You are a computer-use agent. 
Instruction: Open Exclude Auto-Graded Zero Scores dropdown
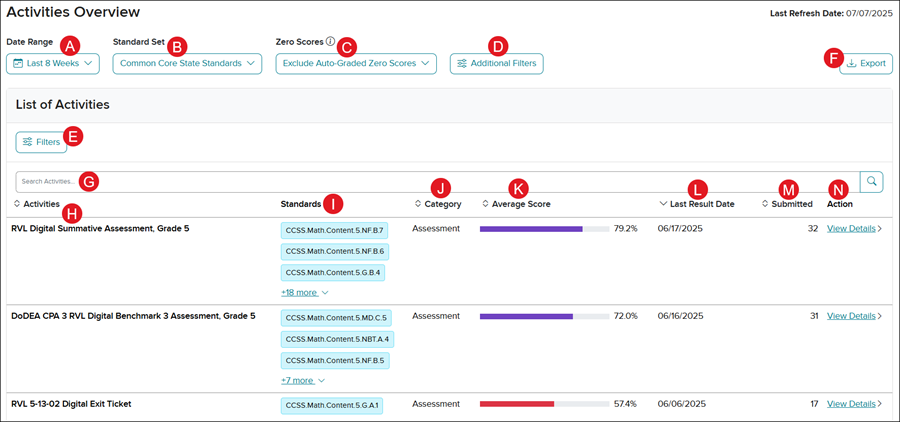point(356,64)
